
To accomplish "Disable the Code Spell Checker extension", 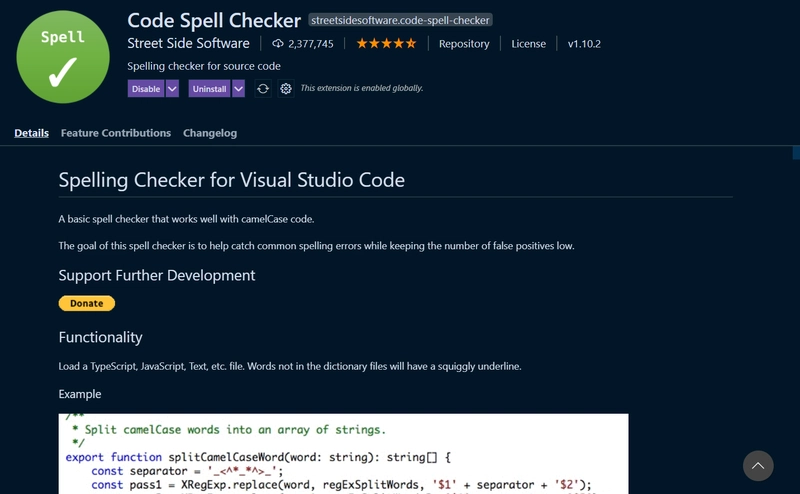I will click(146, 89).
